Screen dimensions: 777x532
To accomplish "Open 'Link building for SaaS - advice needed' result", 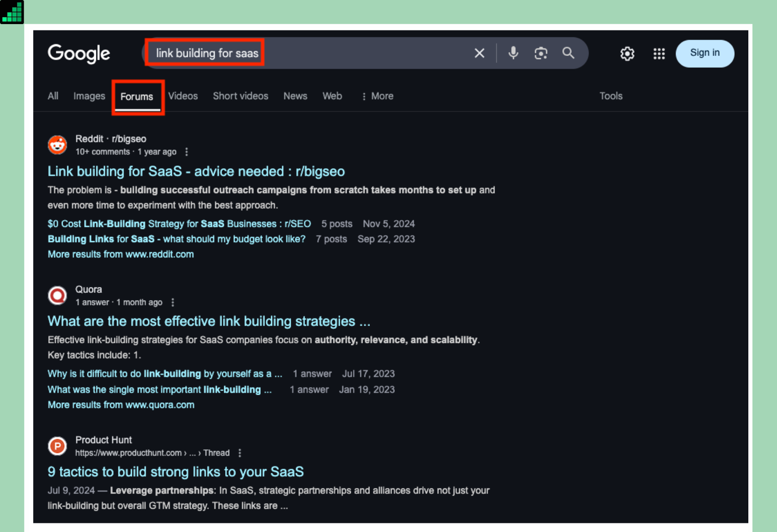I will (196, 171).
